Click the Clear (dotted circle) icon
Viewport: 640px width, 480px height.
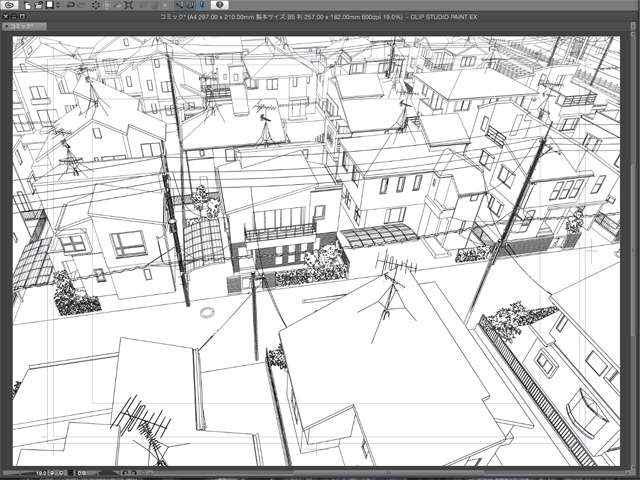point(96,5)
